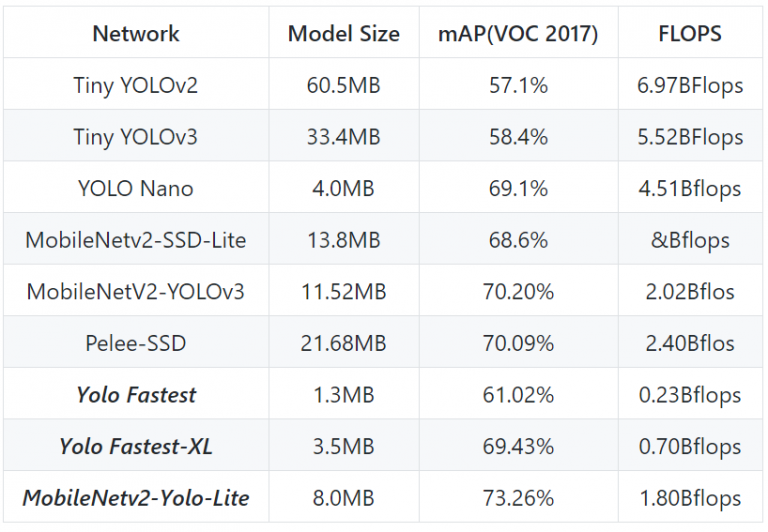Select the Tiny YOLOv3 network cell

pyautogui.click(x=136, y=137)
